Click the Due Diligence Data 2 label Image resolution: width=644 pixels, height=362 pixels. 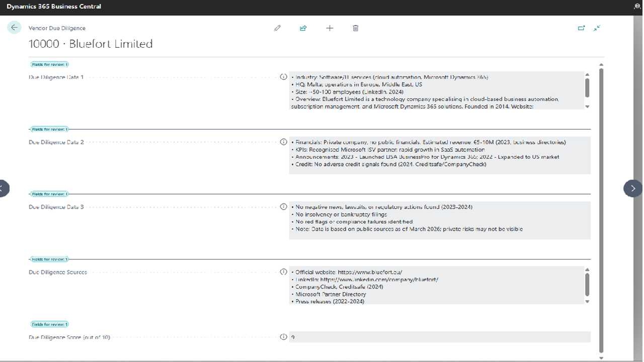(56, 142)
